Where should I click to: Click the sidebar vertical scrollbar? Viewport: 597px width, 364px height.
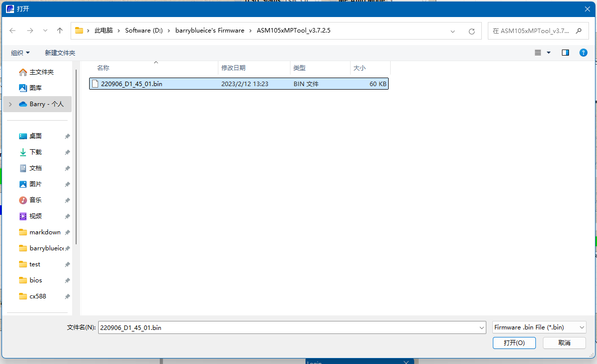click(x=76, y=157)
